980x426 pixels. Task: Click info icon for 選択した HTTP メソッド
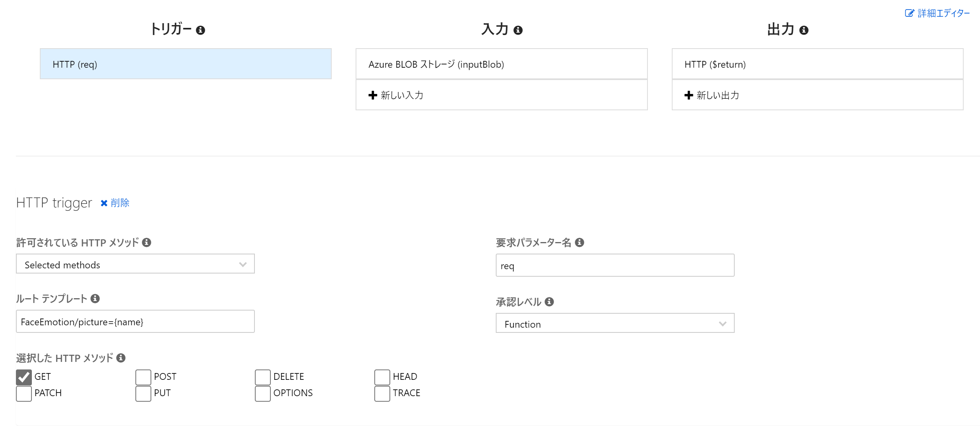tap(121, 358)
